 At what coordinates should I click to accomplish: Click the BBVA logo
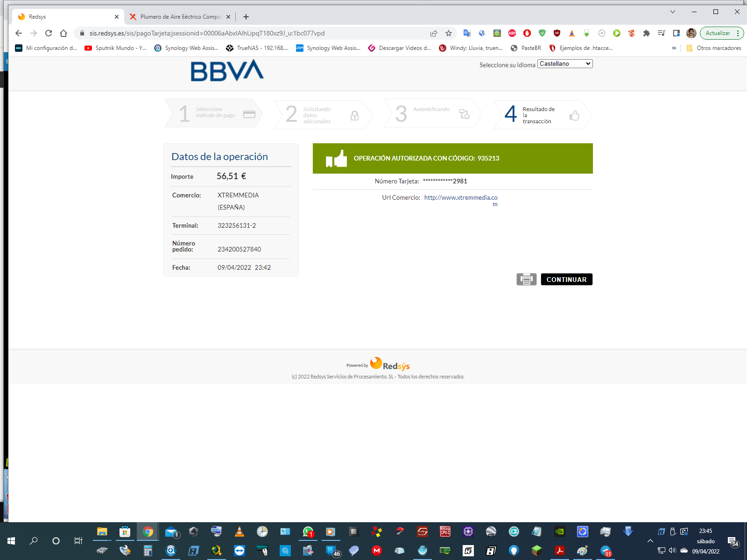pos(227,70)
